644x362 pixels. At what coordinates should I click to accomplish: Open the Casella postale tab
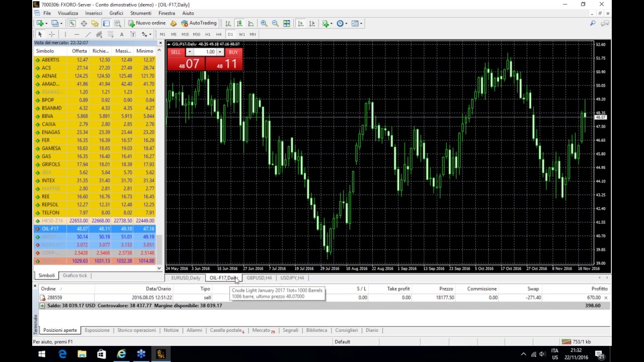point(227,330)
